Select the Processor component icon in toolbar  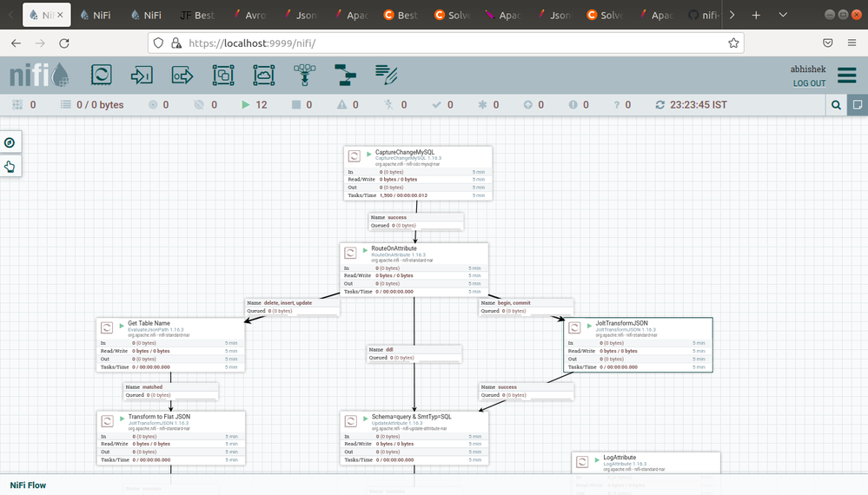point(101,76)
